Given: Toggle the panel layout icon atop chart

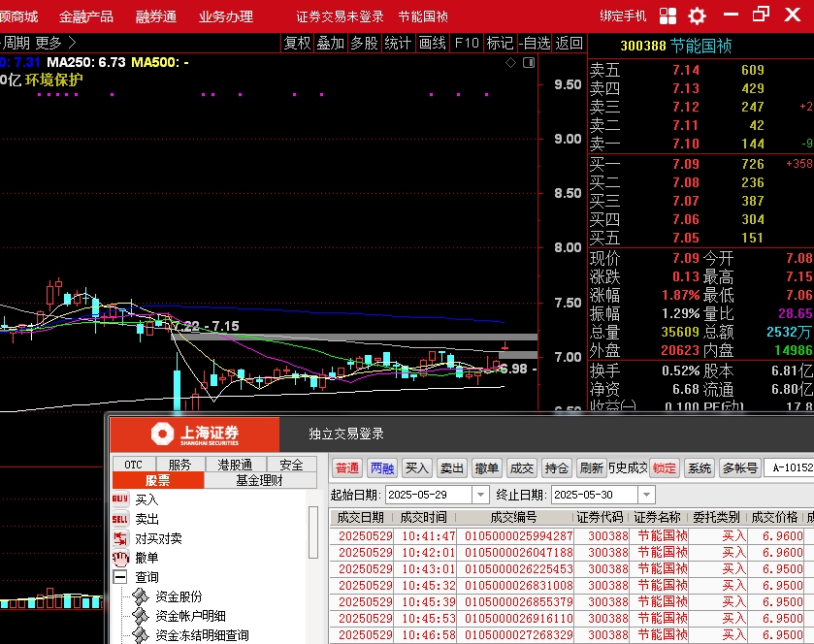Looking at the screenshot, I should tap(529, 63).
